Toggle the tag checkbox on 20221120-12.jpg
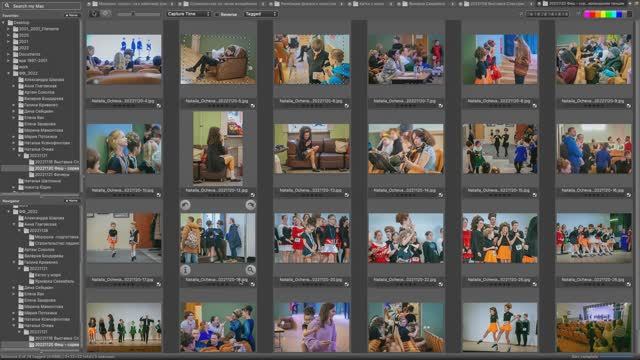Image resolution: width=640 pixels, height=360 pixels. pyautogui.click(x=253, y=195)
